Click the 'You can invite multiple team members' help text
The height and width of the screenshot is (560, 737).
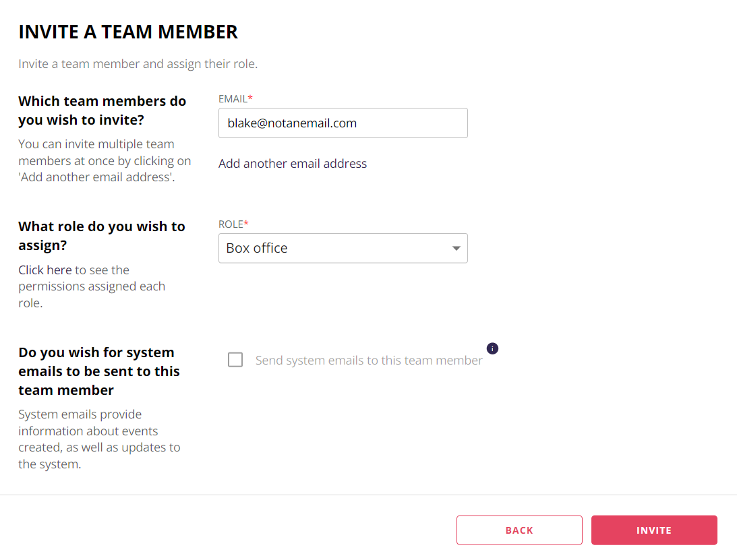point(105,160)
